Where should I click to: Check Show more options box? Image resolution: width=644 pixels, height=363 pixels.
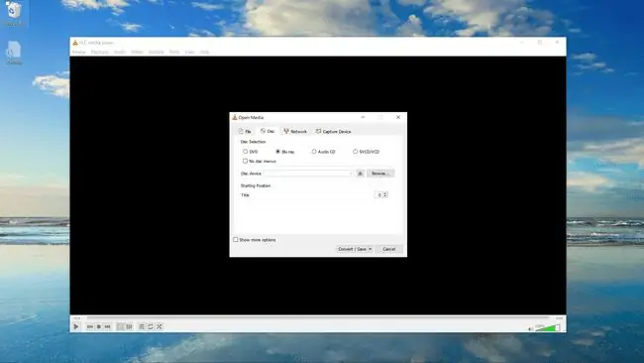[236, 240]
